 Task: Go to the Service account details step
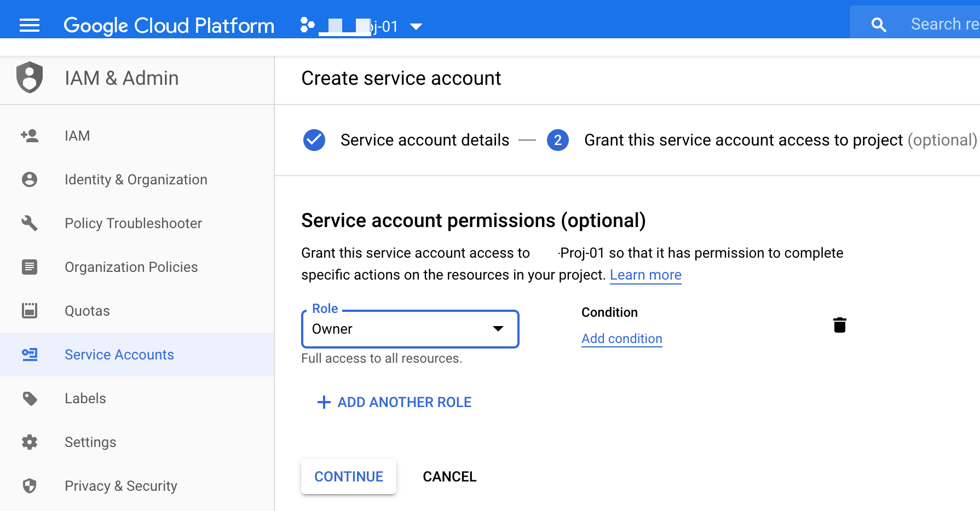pyautogui.click(x=424, y=140)
